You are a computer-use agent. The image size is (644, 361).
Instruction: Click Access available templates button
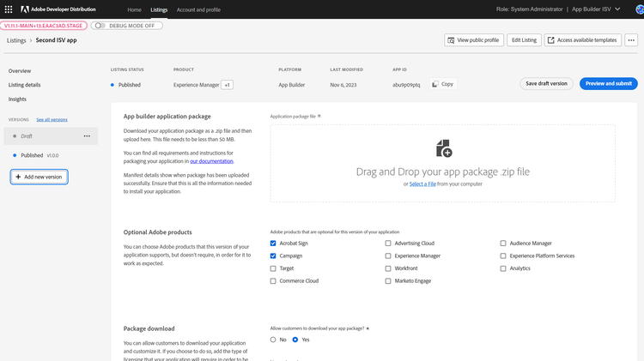583,40
